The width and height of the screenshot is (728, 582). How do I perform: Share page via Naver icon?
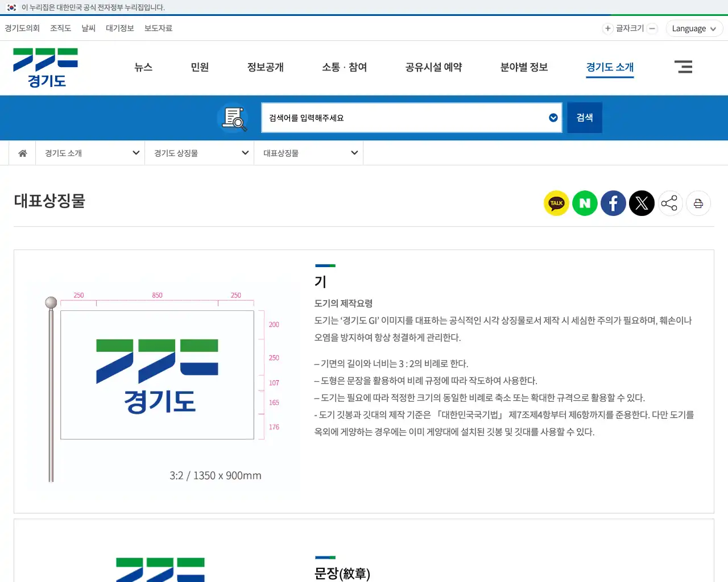click(x=585, y=203)
